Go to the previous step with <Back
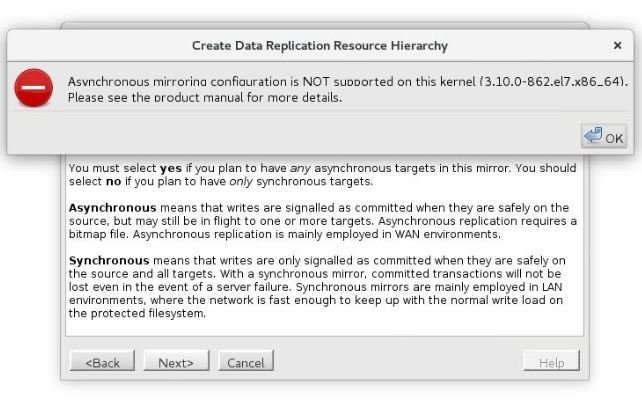The width and height of the screenshot is (642, 401). tap(102, 363)
